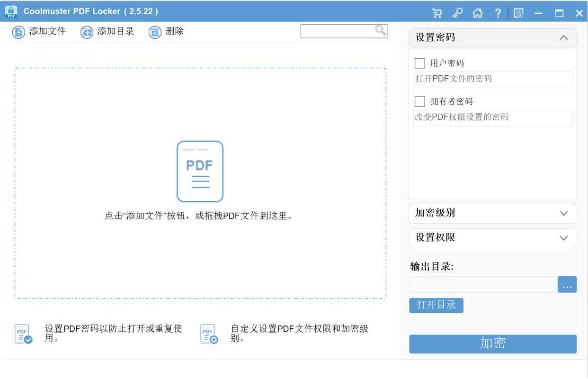Open the home website icon
588x379 pixels.
(477, 13)
